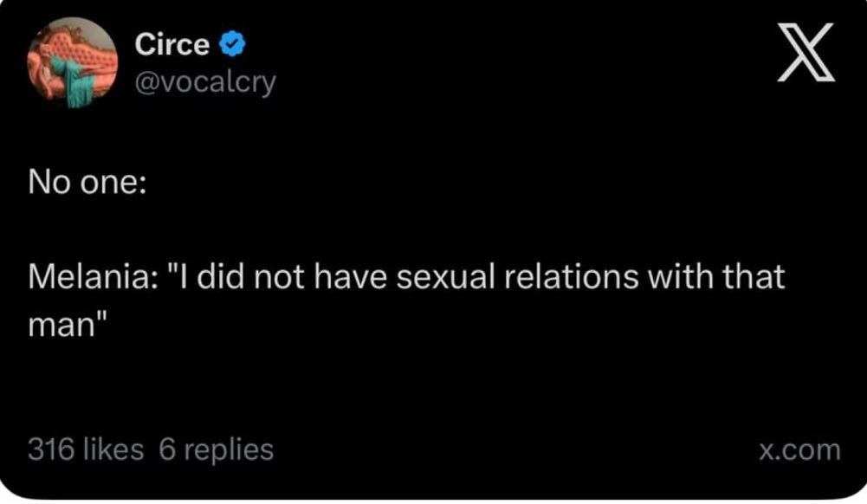Open the @vocalcry handle
867x504 pixels.
[204, 82]
